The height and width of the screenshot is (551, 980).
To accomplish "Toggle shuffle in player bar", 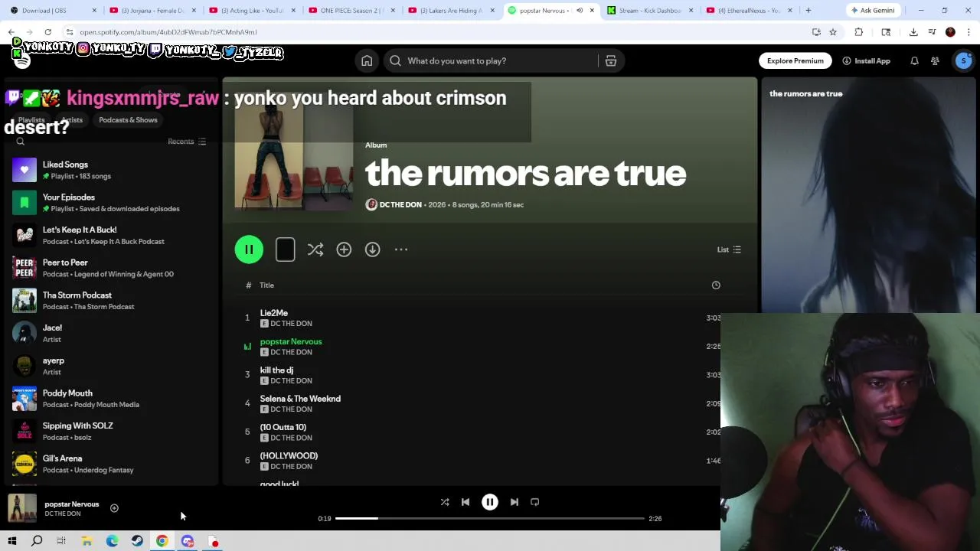I will point(445,502).
